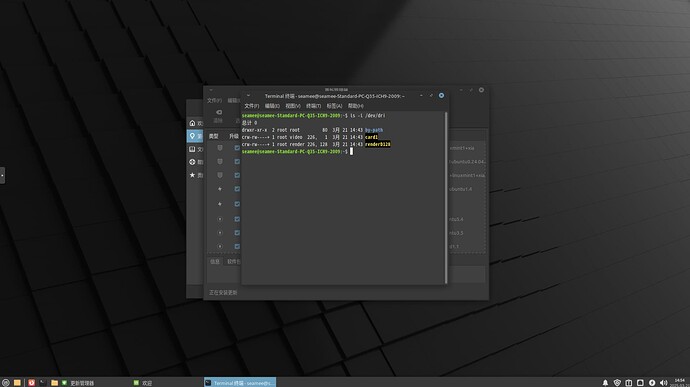
Task: Select the lifebuoy help icon in the Welcome sidebar
Action: pyautogui.click(x=192, y=162)
